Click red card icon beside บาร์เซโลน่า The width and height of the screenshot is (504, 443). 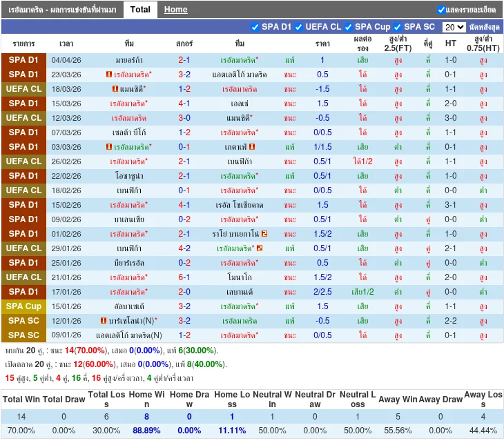point(104,321)
